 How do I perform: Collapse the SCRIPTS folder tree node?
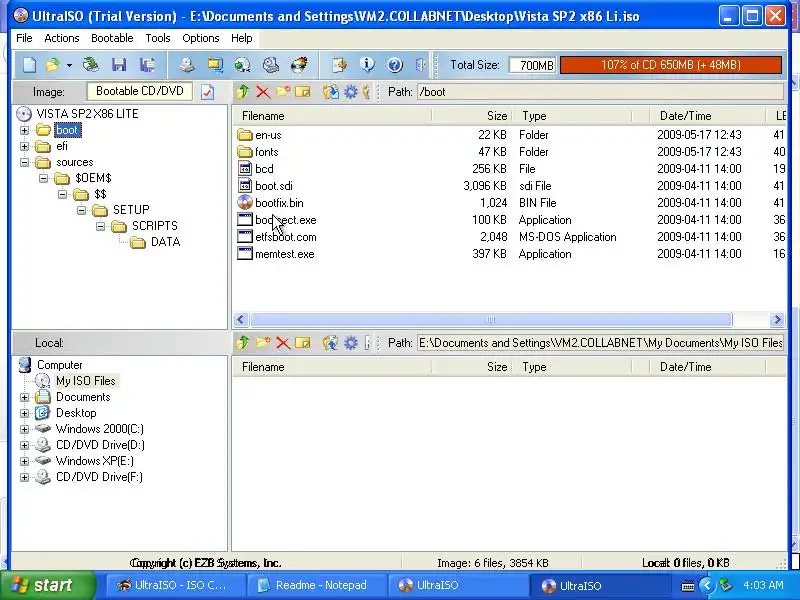pyautogui.click(x=101, y=226)
